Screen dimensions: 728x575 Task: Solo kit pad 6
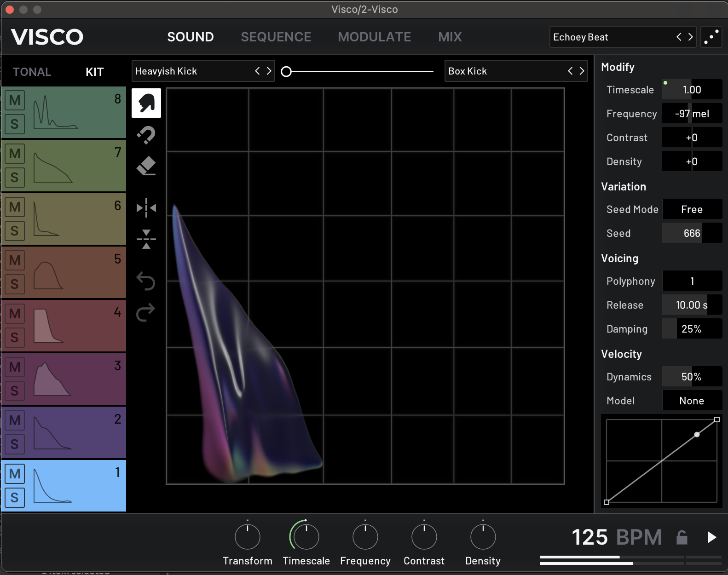tap(15, 230)
